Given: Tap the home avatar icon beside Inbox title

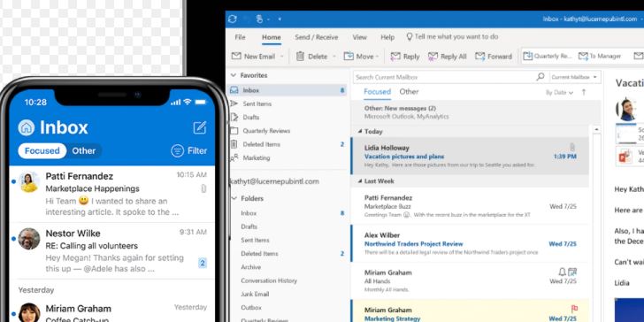Looking at the screenshot, I should pos(27,127).
